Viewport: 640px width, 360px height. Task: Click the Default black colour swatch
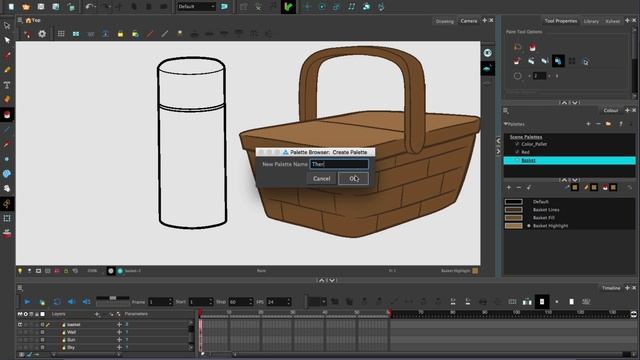pos(513,202)
